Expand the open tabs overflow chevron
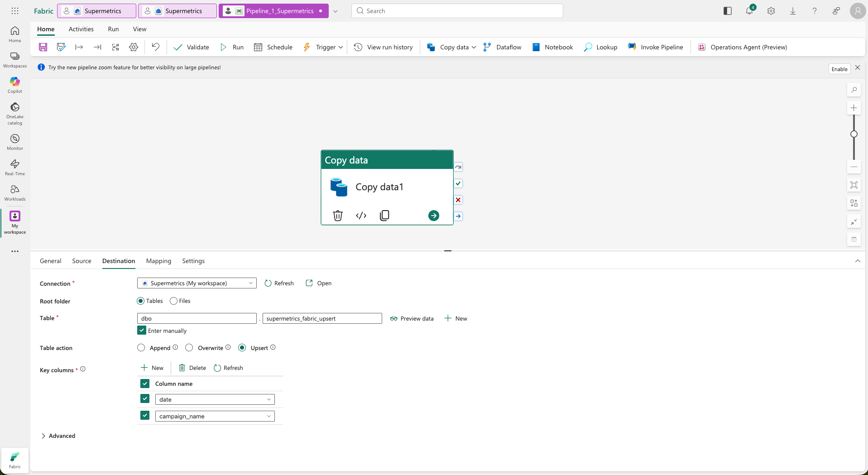 pyautogui.click(x=336, y=11)
